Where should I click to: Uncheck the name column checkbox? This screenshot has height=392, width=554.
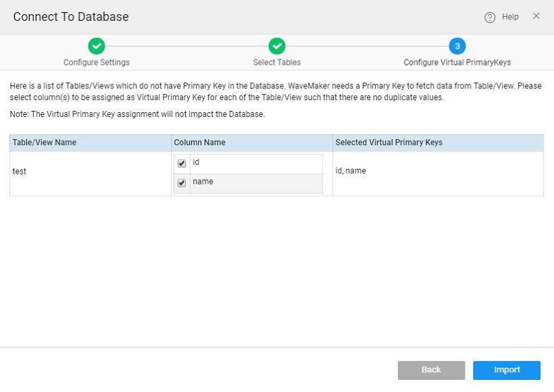pyautogui.click(x=182, y=183)
